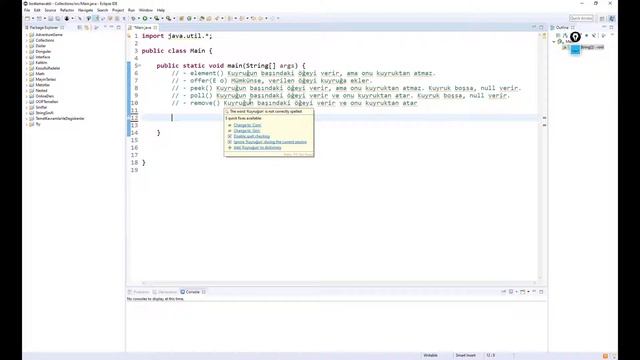Switch to the Console tab
The image size is (640, 360).
coord(193,292)
